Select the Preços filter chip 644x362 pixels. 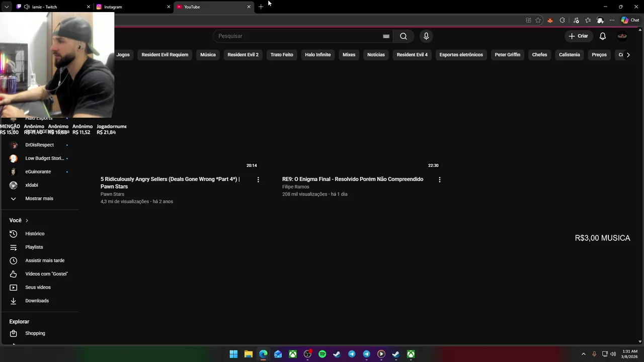click(599, 55)
